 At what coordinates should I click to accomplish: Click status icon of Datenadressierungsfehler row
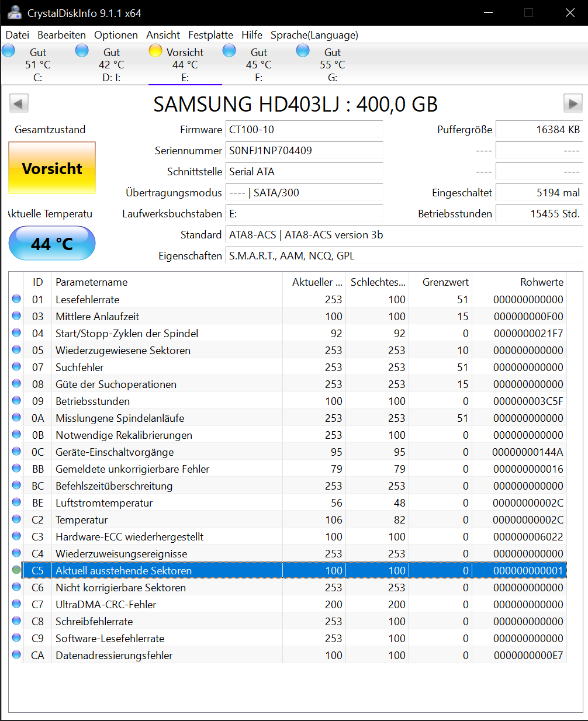[16, 655]
